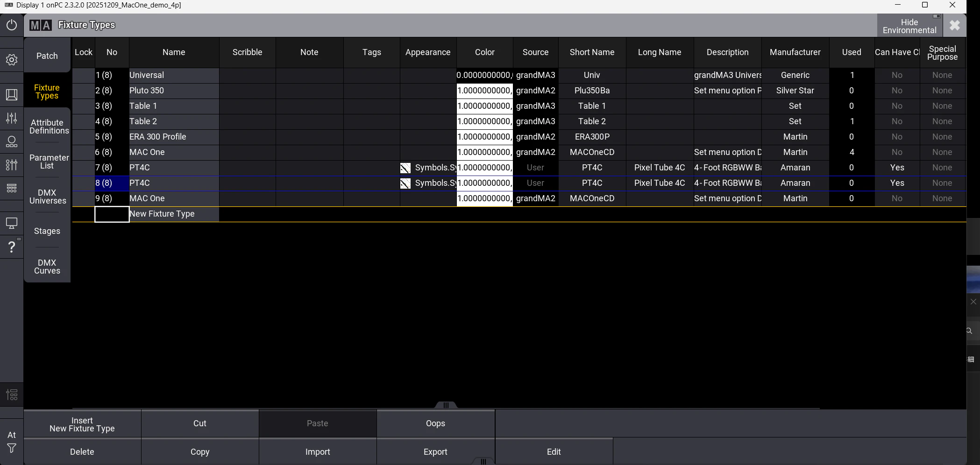Toggle the Hide Environmental button

pos(909,26)
